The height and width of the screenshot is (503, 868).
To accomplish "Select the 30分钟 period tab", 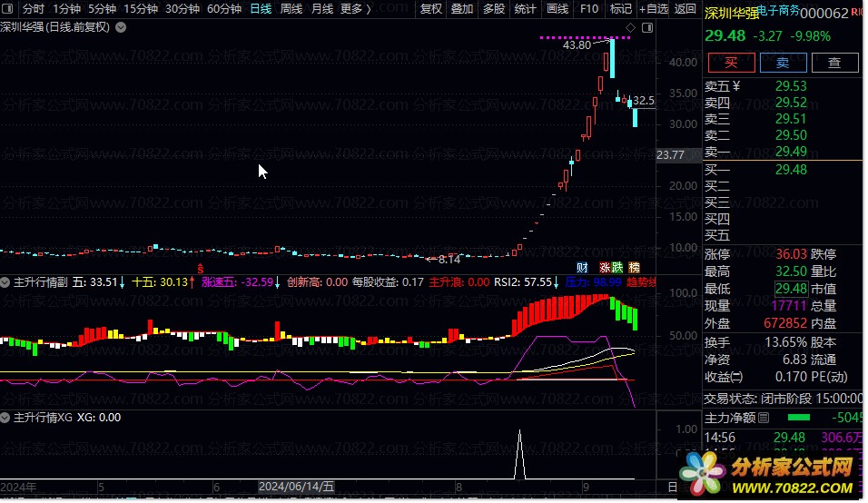I will [x=182, y=9].
